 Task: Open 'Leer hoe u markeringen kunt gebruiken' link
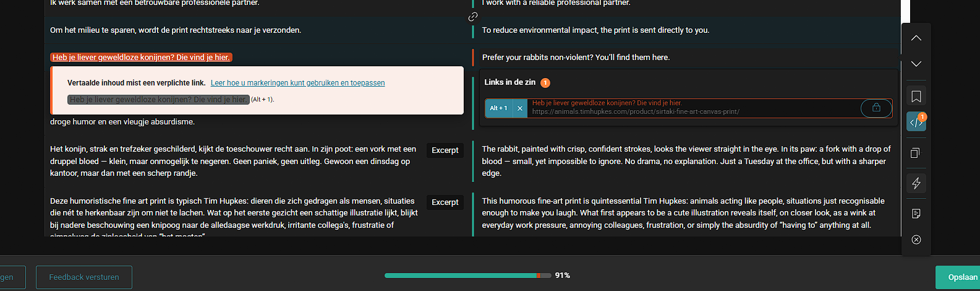[x=297, y=83]
